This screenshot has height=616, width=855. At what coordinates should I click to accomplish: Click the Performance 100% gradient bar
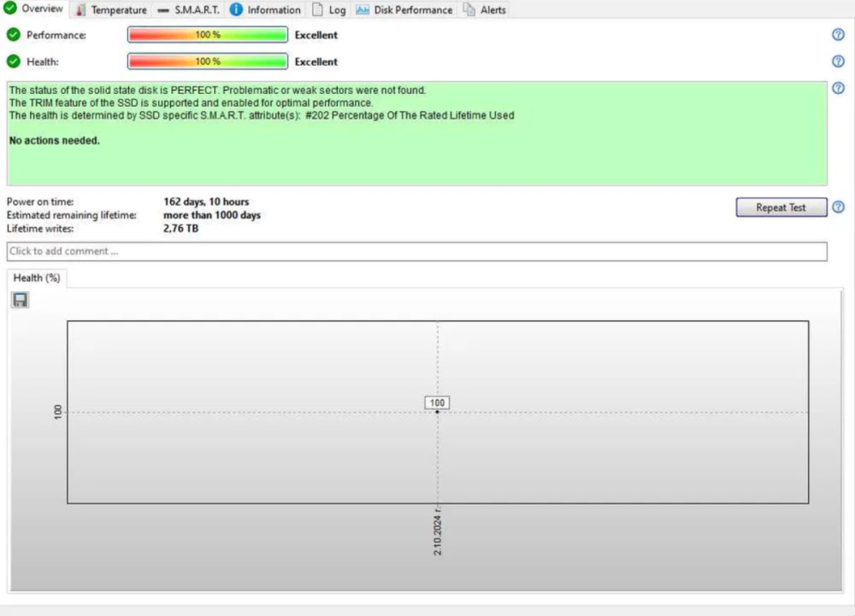[x=208, y=35]
